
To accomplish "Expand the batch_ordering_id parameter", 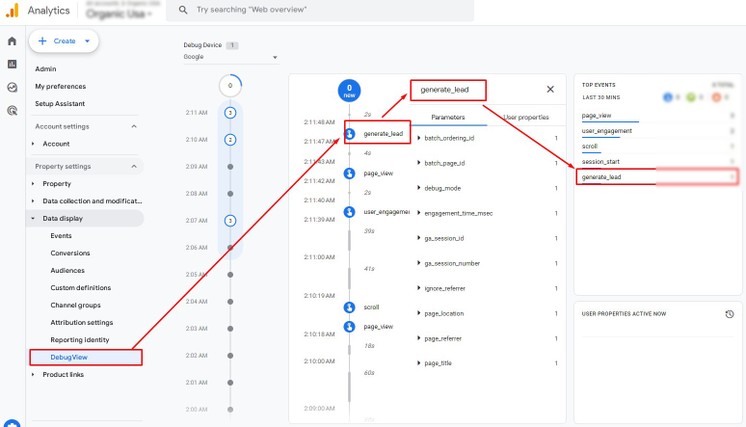I will [419, 138].
